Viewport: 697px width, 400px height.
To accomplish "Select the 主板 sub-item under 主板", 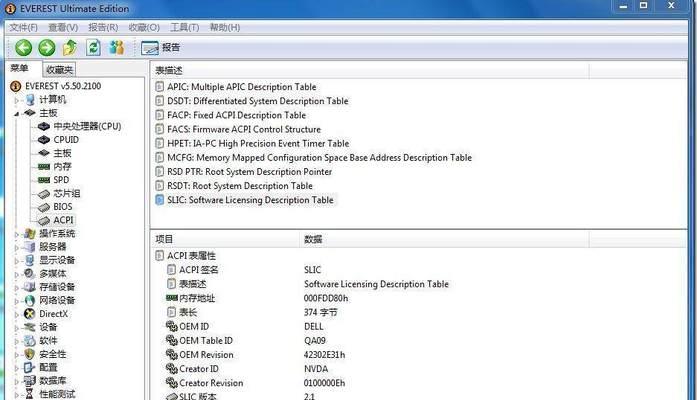I will pyautogui.click(x=62, y=153).
